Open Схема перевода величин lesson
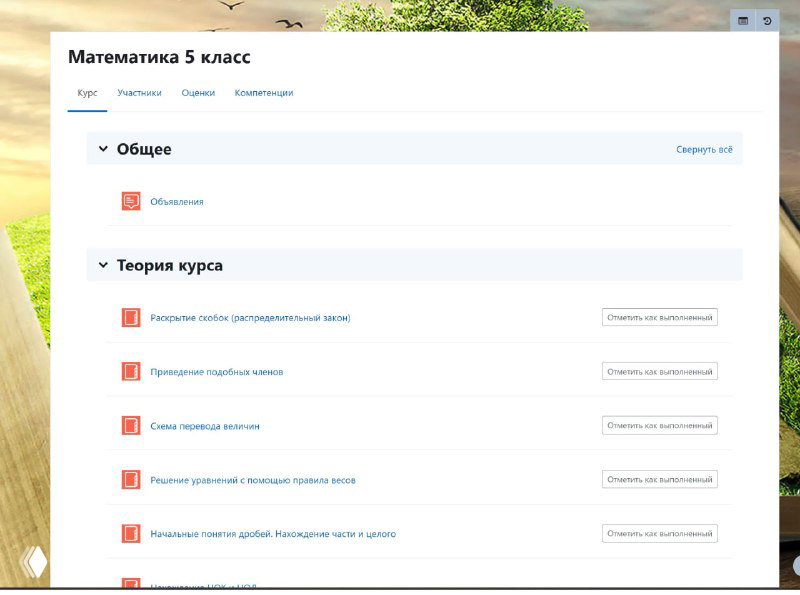This screenshot has width=800, height=595. coord(205,426)
